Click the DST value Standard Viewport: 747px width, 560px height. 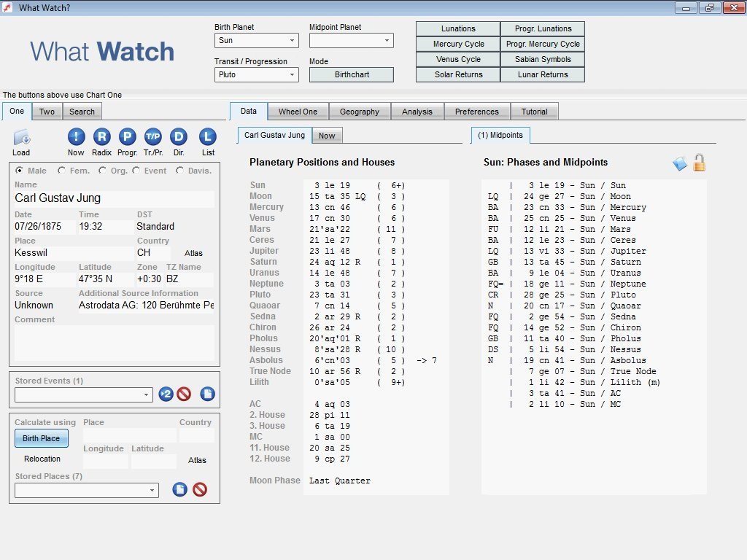click(x=155, y=227)
